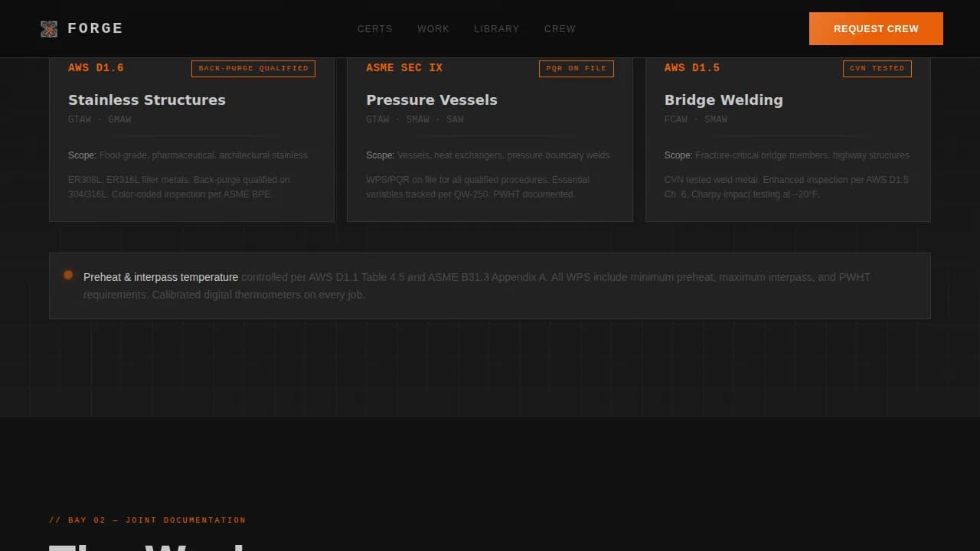Select the LIBRARY navigation item

pos(496,28)
